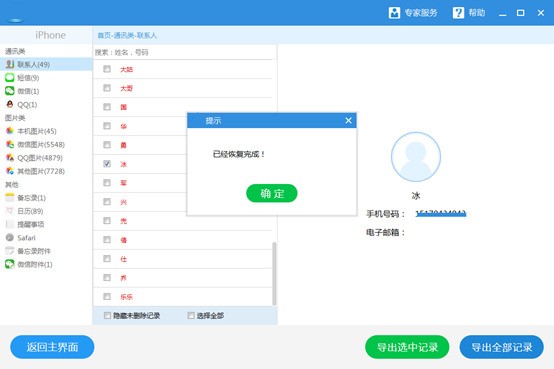554x369 pixels.
Task: Click the 已经恢复完成！ message text
Action: click(x=239, y=154)
